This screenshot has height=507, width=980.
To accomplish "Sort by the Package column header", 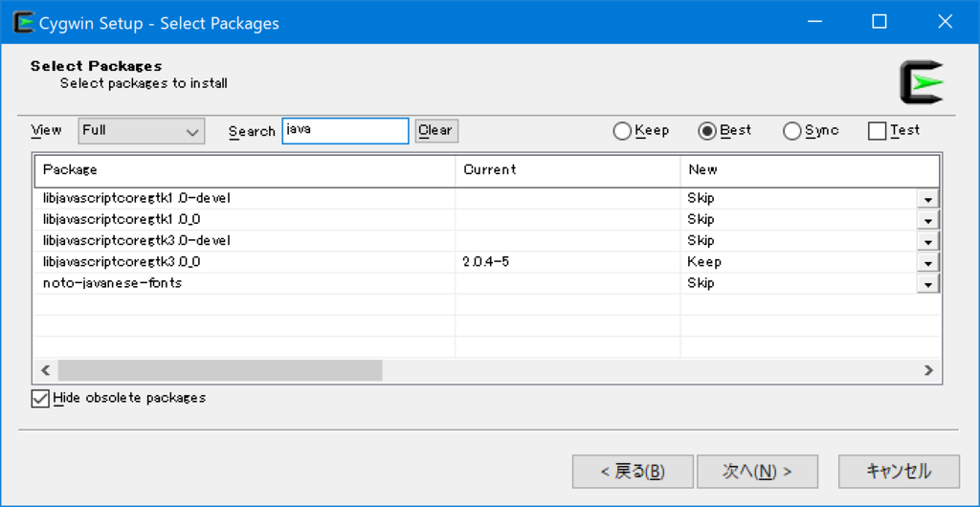I will (x=245, y=170).
